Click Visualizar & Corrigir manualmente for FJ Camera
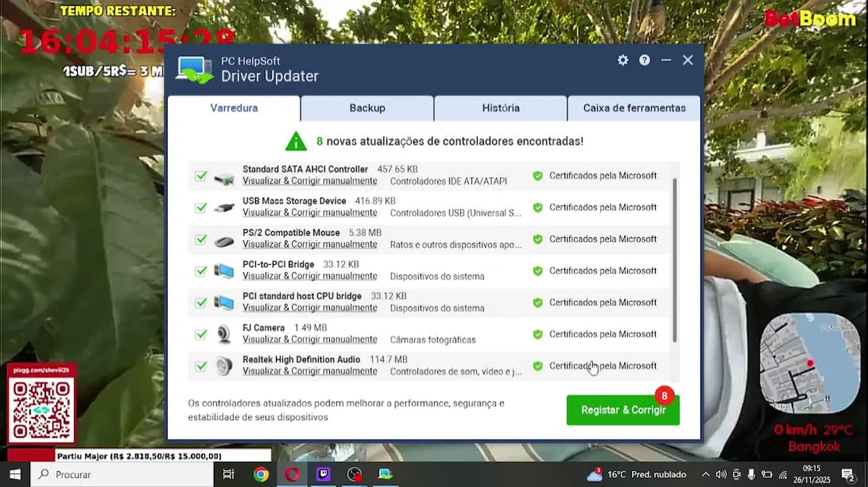The height and width of the screenshot is (487, 868). click(x=310, y=340)
